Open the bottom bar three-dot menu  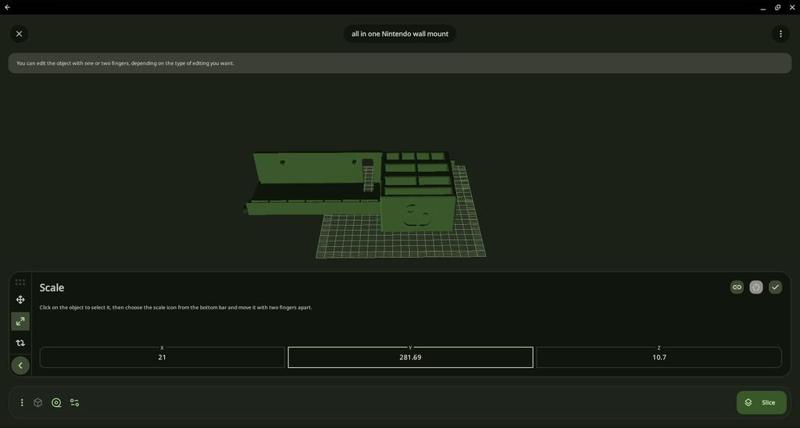point(21,402)
